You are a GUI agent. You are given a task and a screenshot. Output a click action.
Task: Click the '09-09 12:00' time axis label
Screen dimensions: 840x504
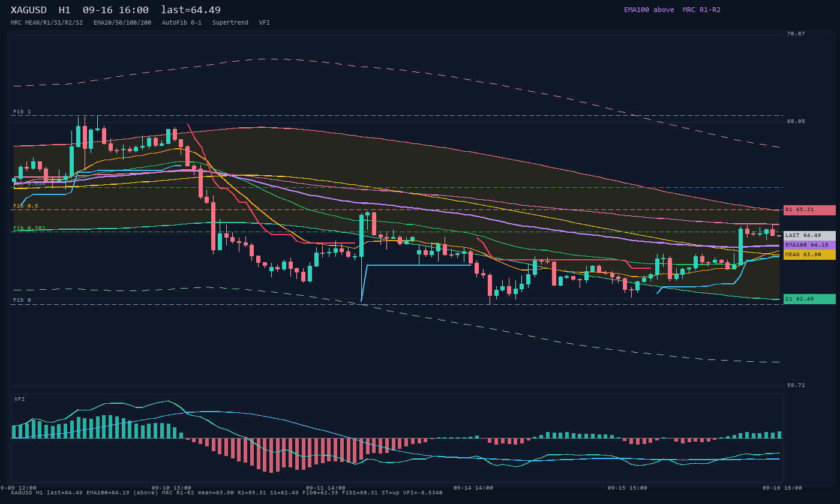coord(17,488)
